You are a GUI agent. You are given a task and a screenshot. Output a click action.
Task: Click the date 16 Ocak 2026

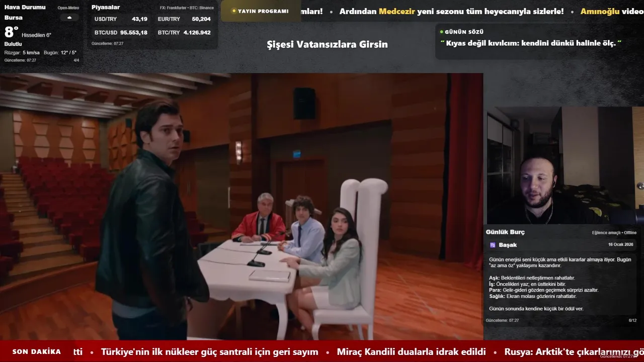coord(621,244)
